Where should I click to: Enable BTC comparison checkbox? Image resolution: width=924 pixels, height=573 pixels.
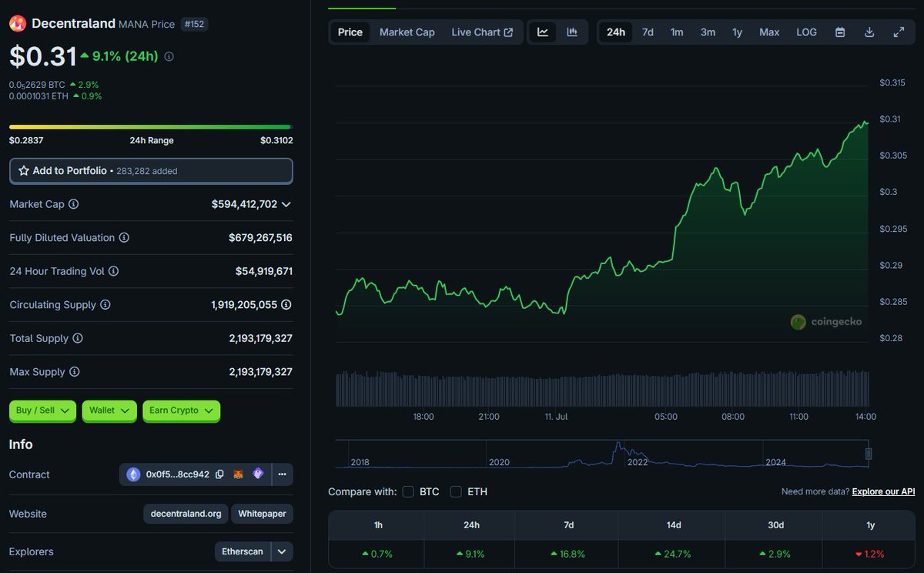point(408,491)
